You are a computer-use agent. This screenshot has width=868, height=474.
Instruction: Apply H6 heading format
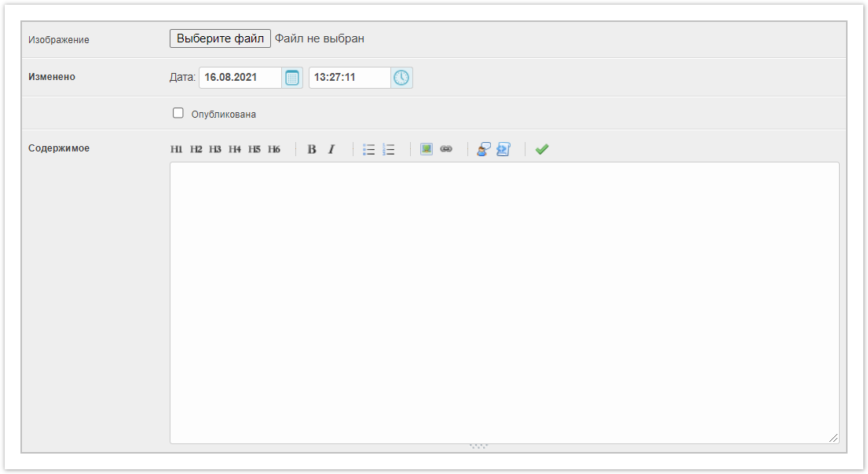pos(274,149)
